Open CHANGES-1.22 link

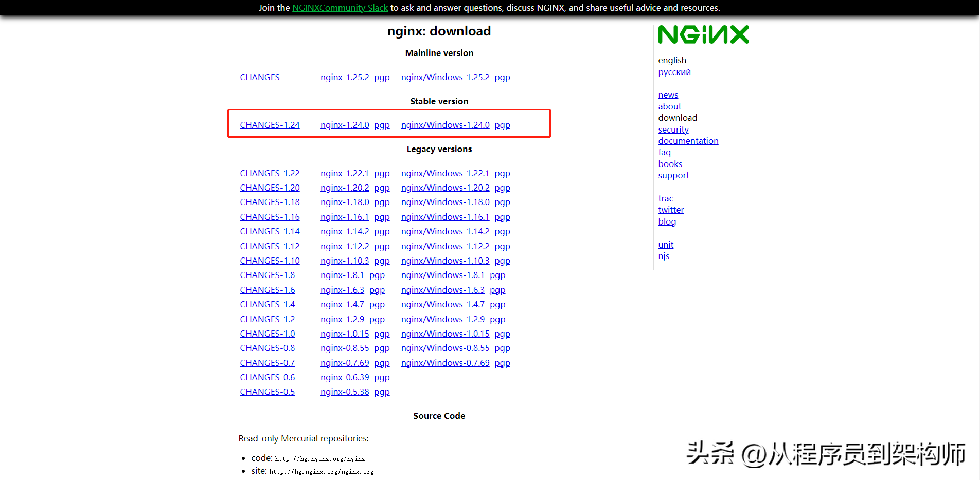[270, 173]
